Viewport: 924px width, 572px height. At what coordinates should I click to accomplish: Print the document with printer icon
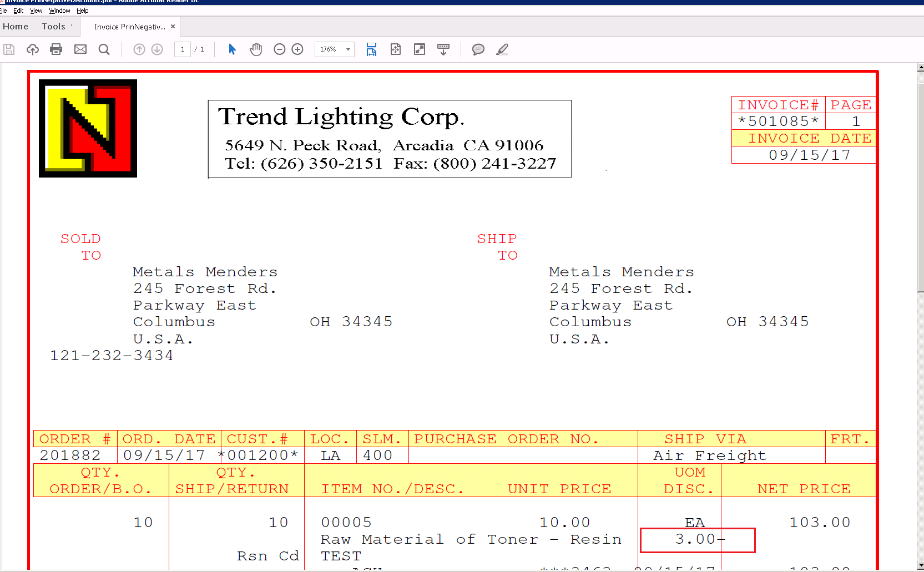56,49
